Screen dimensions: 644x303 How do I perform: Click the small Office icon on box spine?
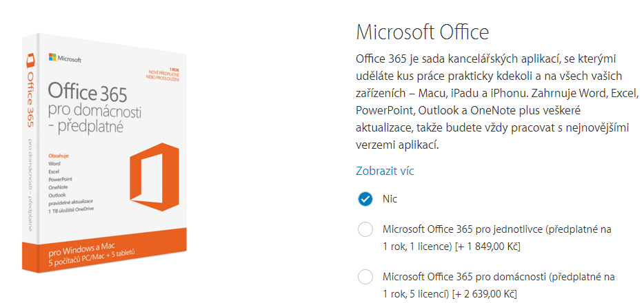click(x=30, y=61)
